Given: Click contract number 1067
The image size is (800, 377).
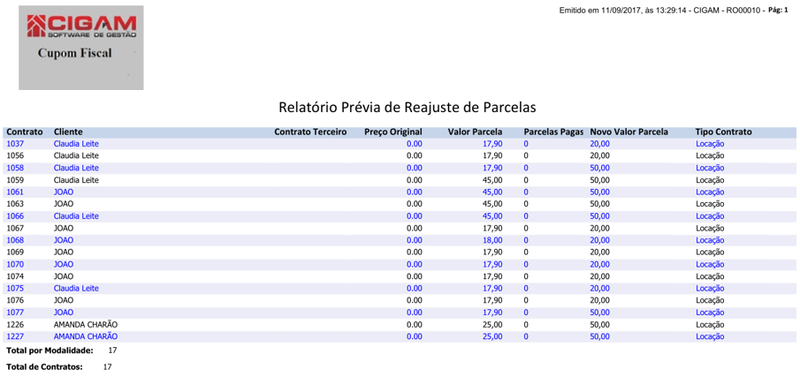Looking at the screenshot, I should click(15, 228).
